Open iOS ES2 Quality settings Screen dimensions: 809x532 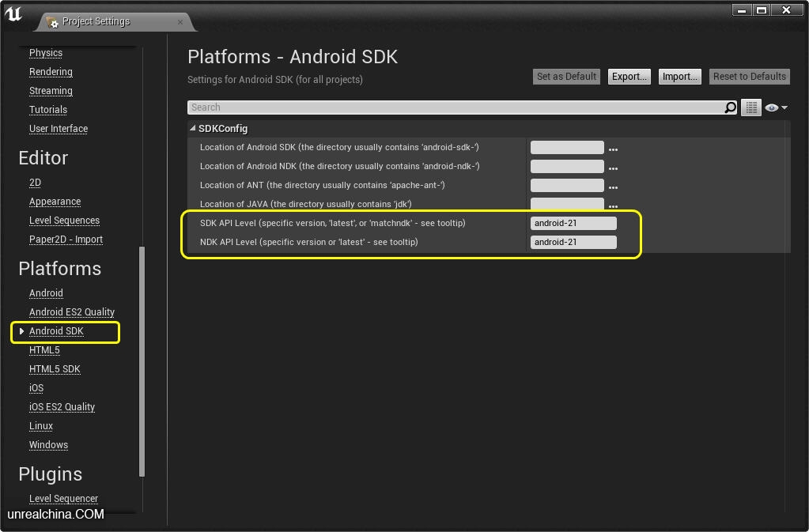(x=62, y=407)
